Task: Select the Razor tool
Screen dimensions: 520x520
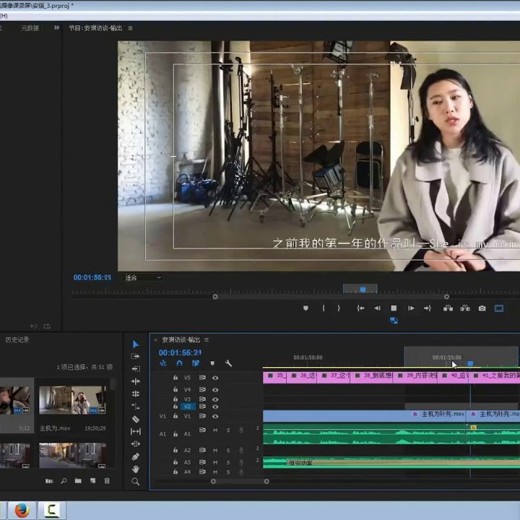Action: 136,419
